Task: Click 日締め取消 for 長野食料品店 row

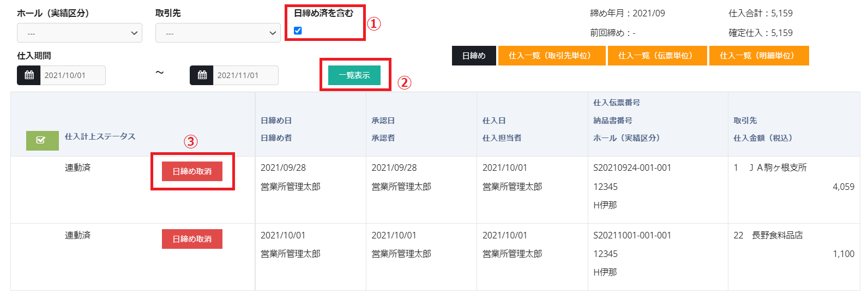Action: coord(192,239)
